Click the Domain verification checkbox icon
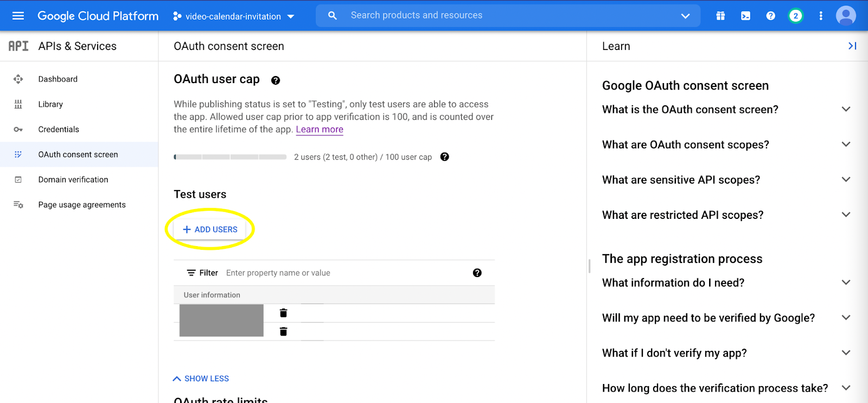This screenshot has height=403, width=868. (x=18, y=180)
